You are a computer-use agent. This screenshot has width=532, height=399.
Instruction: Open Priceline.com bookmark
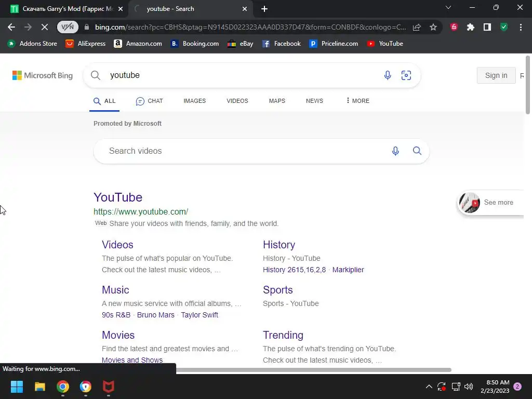pyautogui.click(x=334, y=44)
